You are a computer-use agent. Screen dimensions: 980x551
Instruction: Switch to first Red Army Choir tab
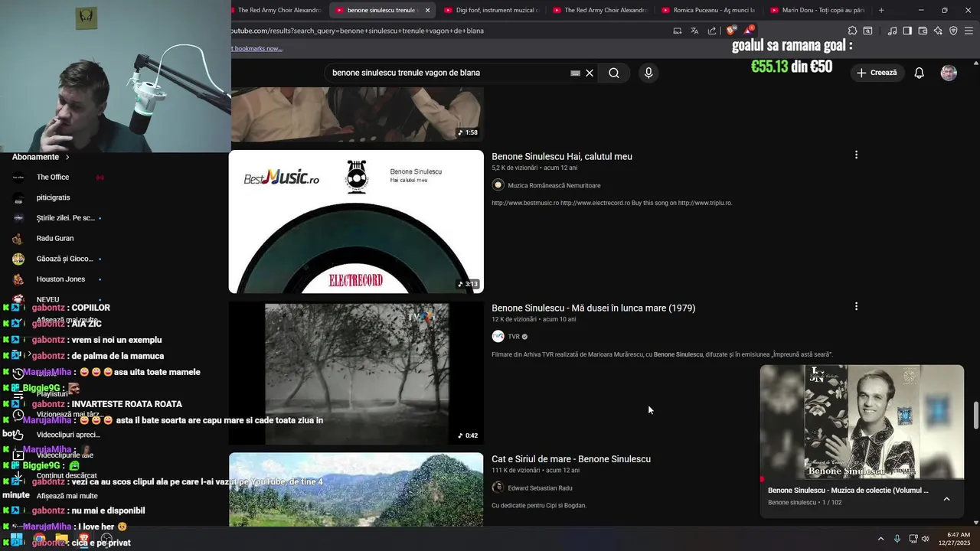click(279, 10)
